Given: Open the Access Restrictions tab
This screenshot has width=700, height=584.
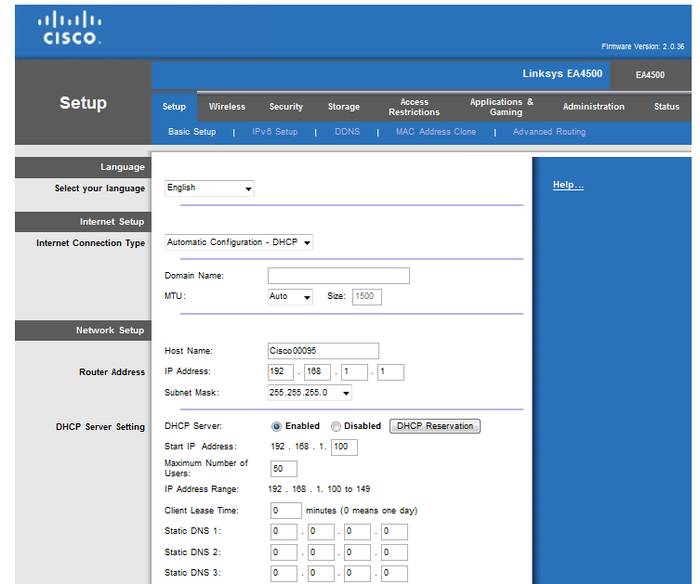Looking at the screenshot, I should (x=414, y=107).
